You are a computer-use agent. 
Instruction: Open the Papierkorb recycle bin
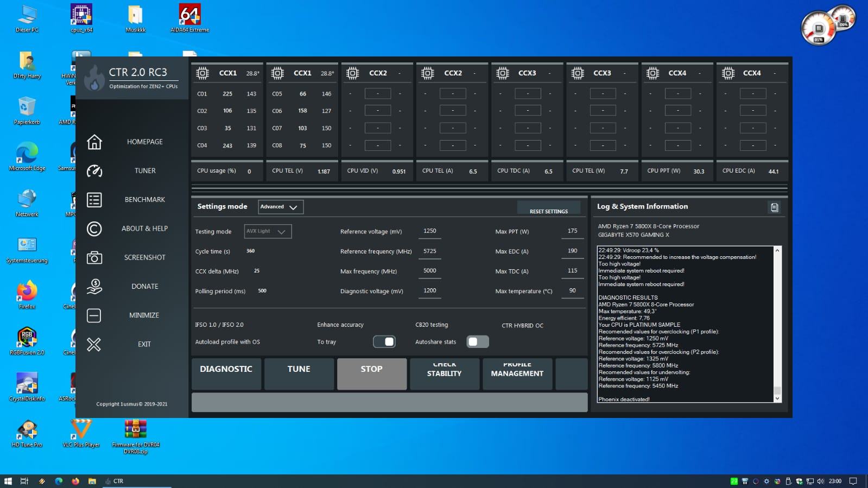click(27, 110)
